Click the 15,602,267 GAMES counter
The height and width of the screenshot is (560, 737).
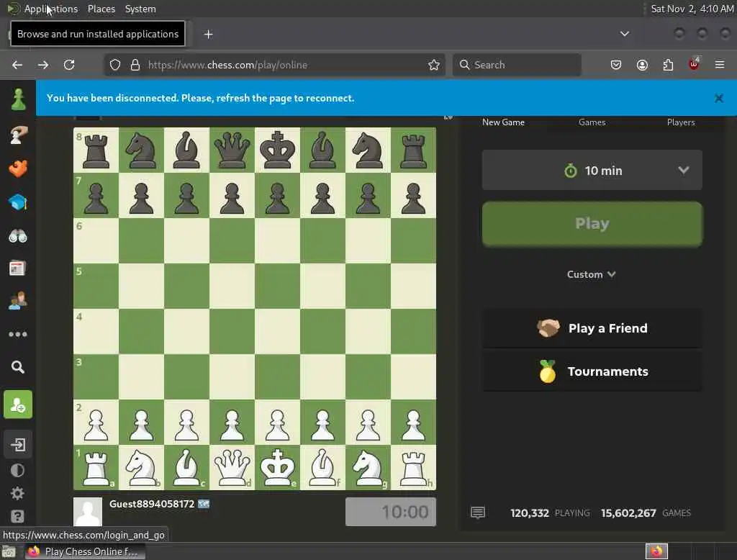[646, 513]
